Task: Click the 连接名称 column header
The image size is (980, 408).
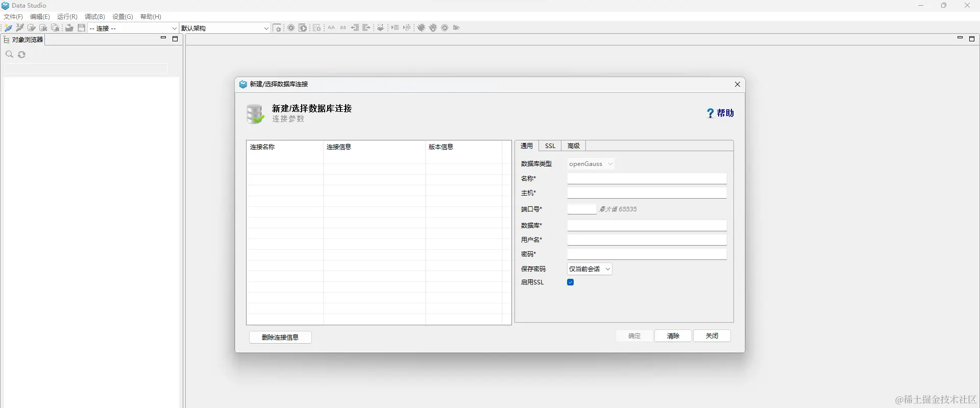Action: (285, 147)
